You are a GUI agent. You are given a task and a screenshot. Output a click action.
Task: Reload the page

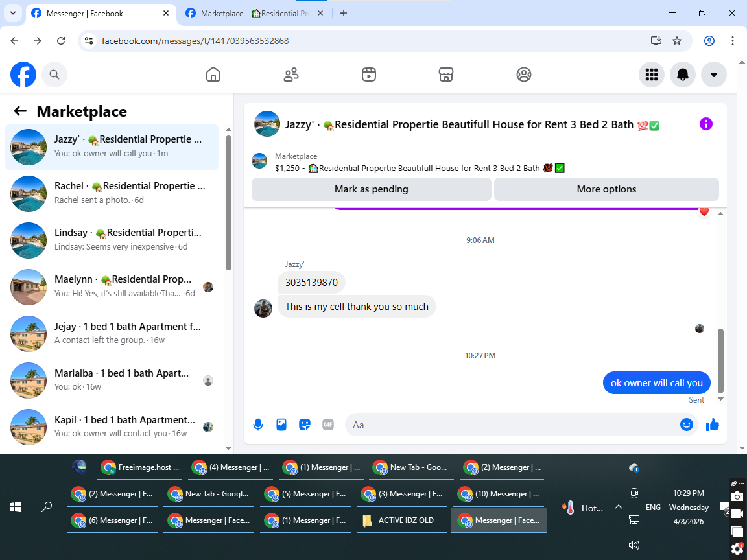coord(61,41)
